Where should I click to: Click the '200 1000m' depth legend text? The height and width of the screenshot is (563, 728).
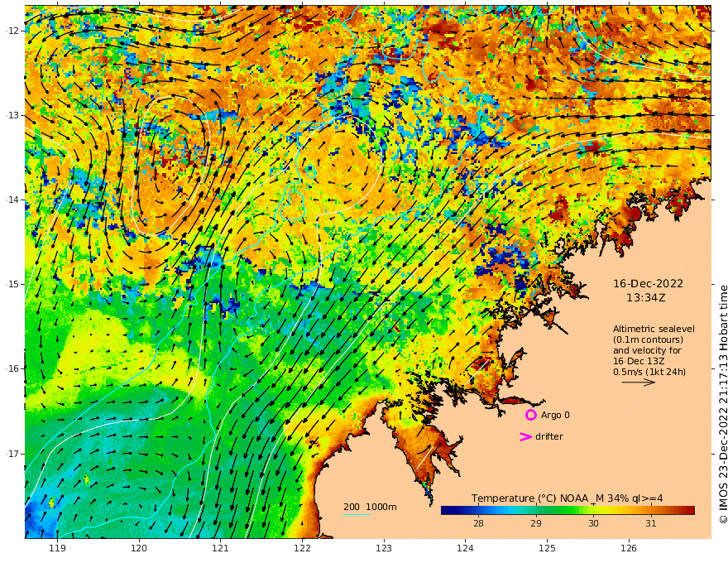pyautogui.click(x=370, y=507)
